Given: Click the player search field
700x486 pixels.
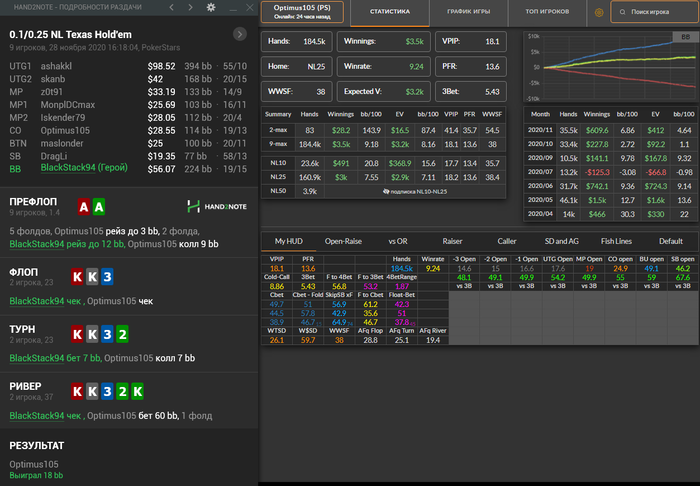Looking at the screenshot, I should pos(655,12).
